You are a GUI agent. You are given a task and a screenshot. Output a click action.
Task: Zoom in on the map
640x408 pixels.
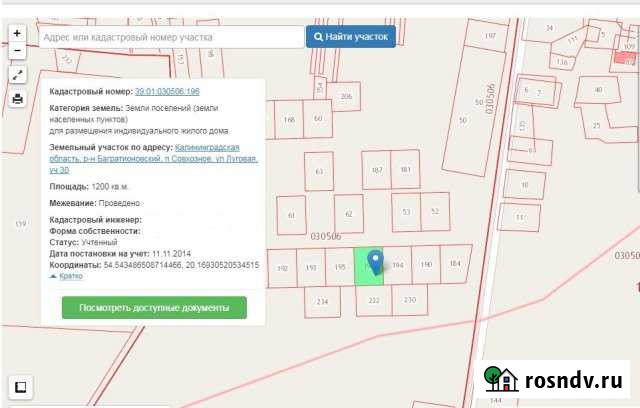click(17, 32)
